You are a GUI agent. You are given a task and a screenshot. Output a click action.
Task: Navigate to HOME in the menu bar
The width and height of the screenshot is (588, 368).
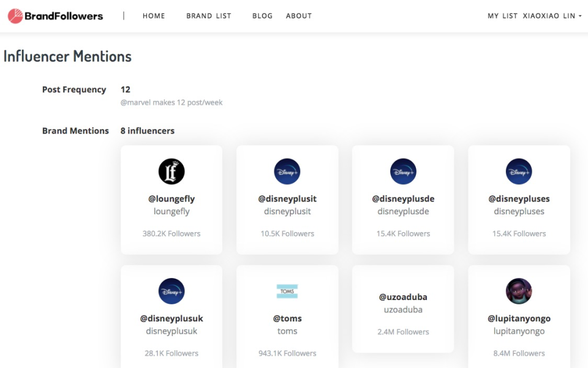pyautogui.click(x=153, y=16)
